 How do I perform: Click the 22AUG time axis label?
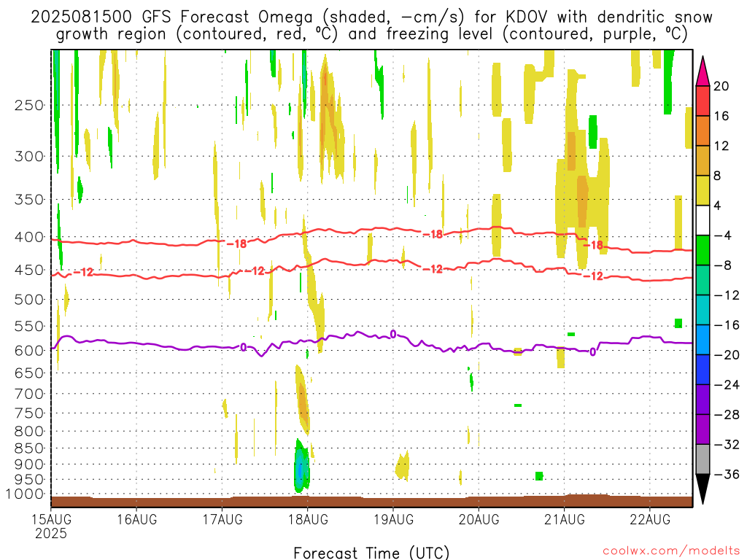tap(650, 519)
